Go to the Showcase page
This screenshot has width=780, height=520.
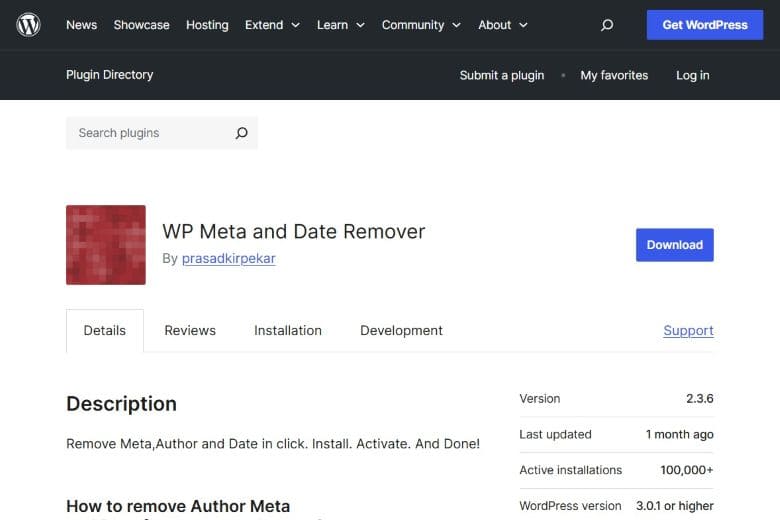point(141,25)
